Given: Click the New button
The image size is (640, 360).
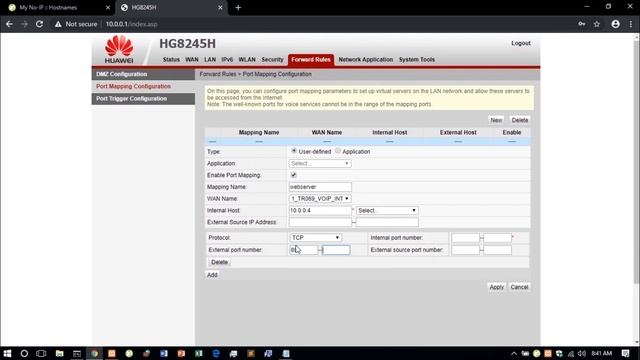Looking at the screenshot, I should [496, 120].
